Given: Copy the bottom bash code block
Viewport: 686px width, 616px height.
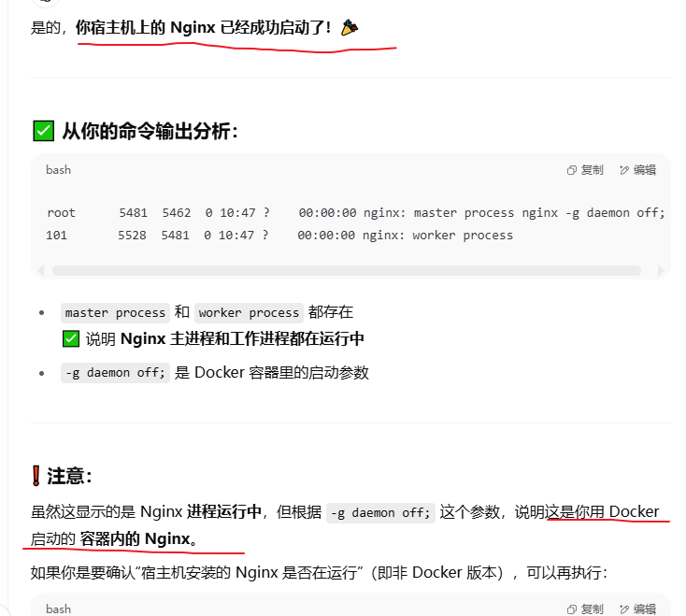Looking at the screenshot, I should (585, 609).
